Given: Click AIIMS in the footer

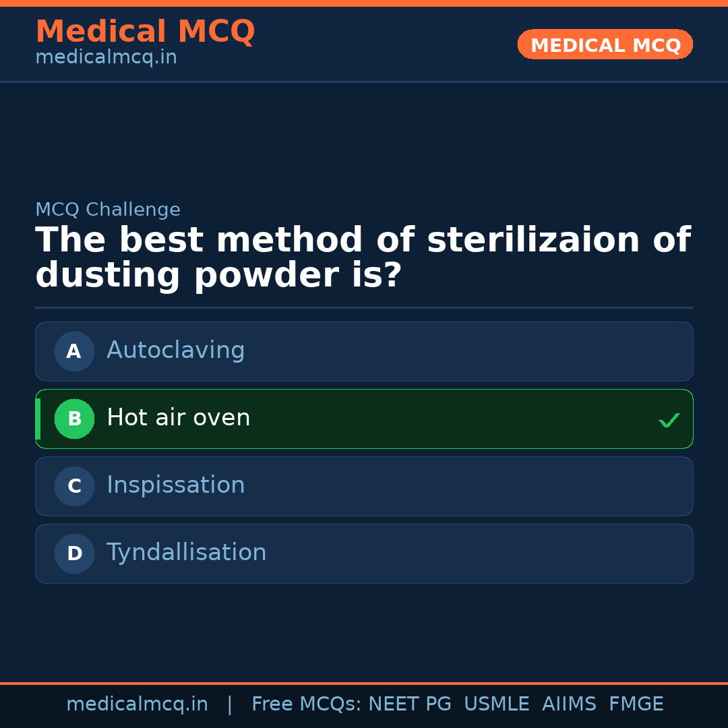Looking at the screenshot, I should click(x=569, y=704).
